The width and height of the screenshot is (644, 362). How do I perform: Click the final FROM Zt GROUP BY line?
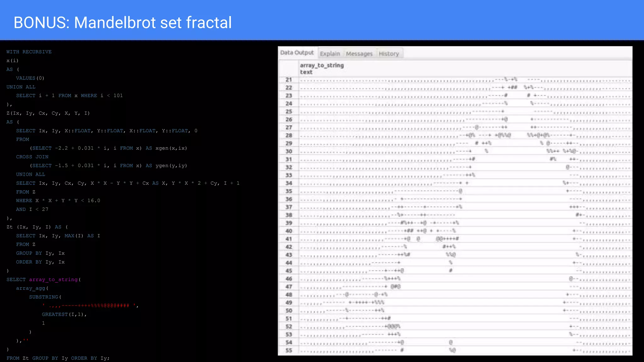(58, 358)
